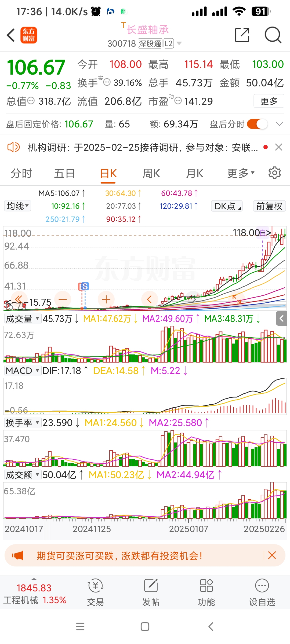
Task: Tap the double-left rewind chart button
Action: (x=19, y=299)
